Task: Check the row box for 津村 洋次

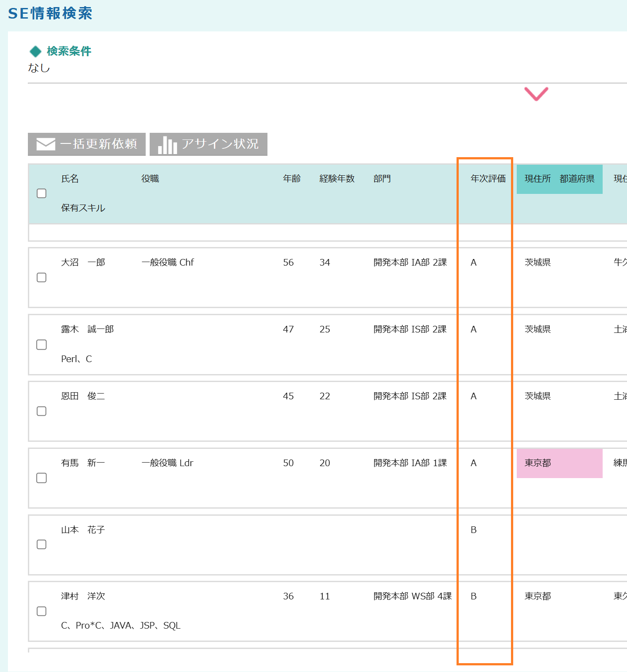Action: (42, 611)
